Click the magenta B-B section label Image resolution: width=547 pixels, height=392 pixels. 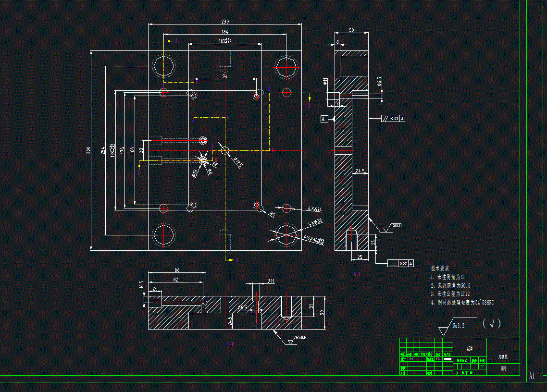pyautogui.click(x=231, y=344)
